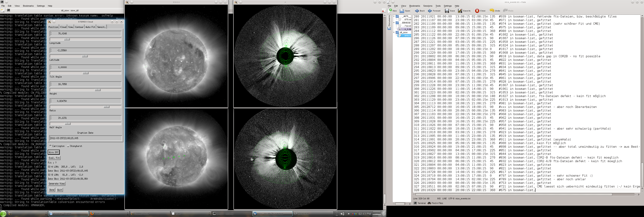Open the Kate taskbar group

tap(191, 214)
